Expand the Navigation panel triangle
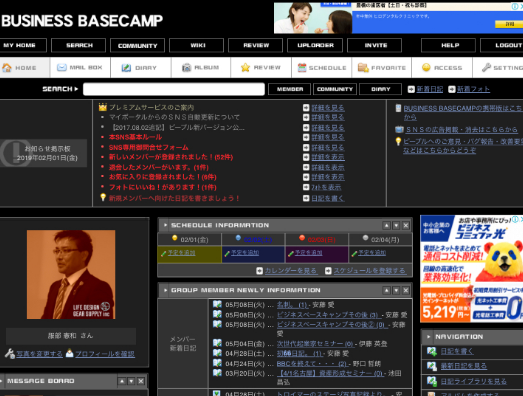This screenshot has width=523, height=396. (429, 337)
